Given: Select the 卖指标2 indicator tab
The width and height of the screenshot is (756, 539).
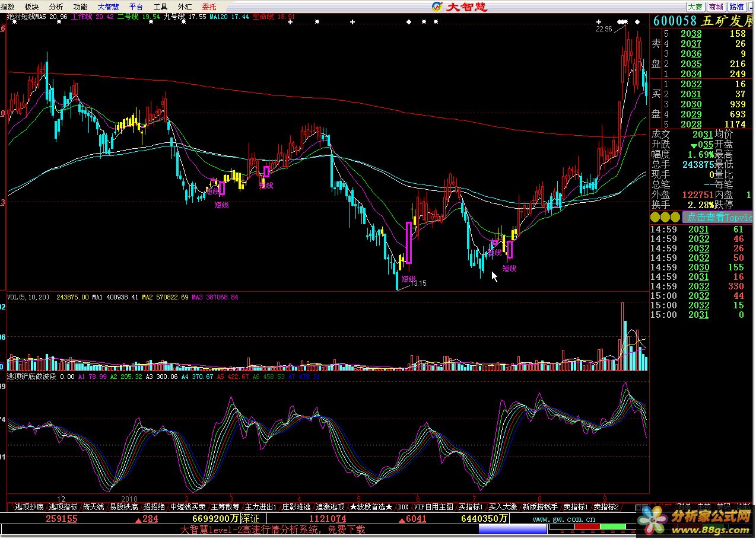Looking at the screenshot, I should (606, 507).
